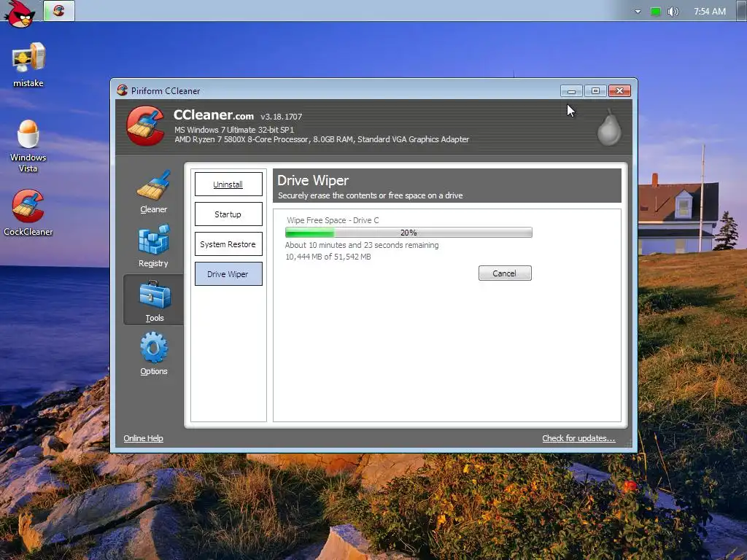Maximize the Piriform CCleaner window
Screen dimensions: 747x560
pyautogui.click(x=595, y=90)
